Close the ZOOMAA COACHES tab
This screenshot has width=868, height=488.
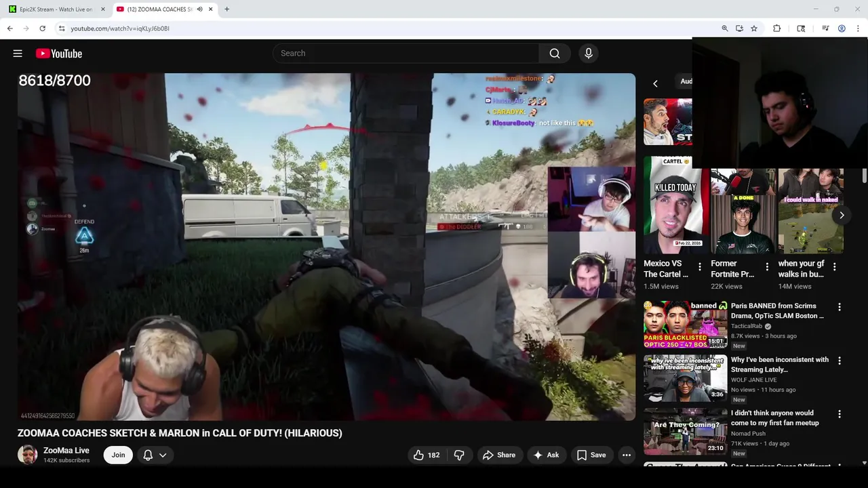tap(211, 9)
